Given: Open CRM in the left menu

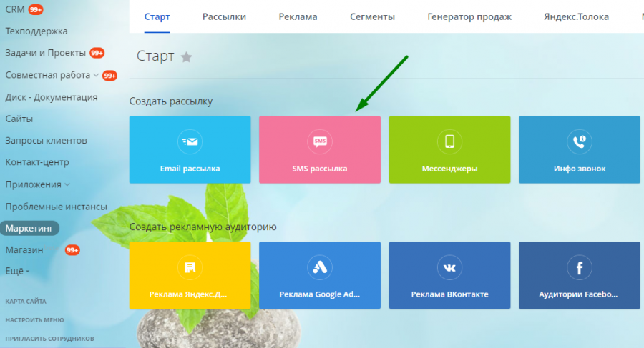Looking at the screenshot, I should pyautogui.click(x=15, y=9).
